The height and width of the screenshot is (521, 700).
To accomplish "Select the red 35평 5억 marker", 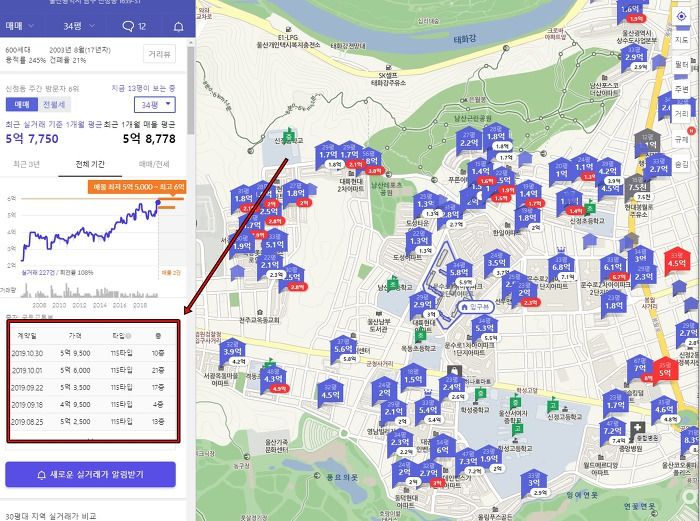I will (x=665, y=371).
